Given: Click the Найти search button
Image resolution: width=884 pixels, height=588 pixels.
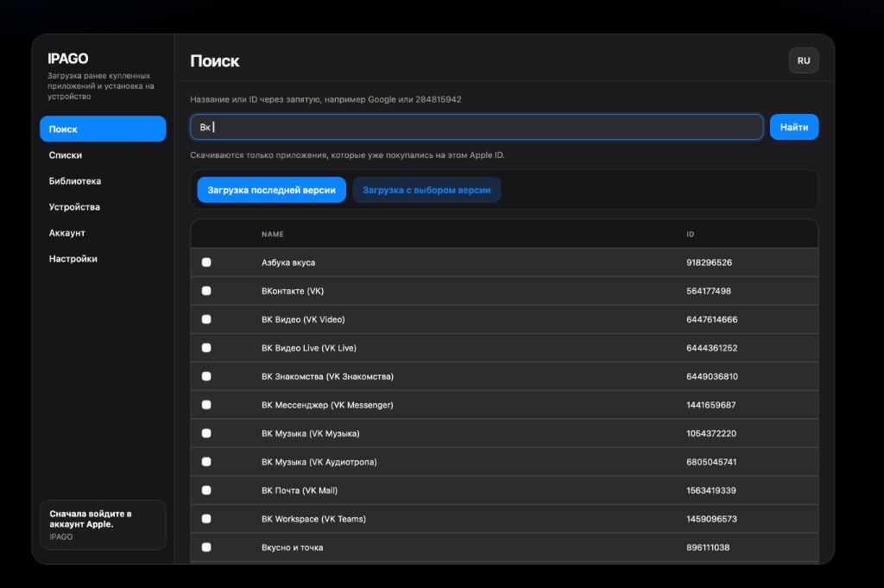Looking at the screenshot, I should pyautogui.click(x=794, y=128).
